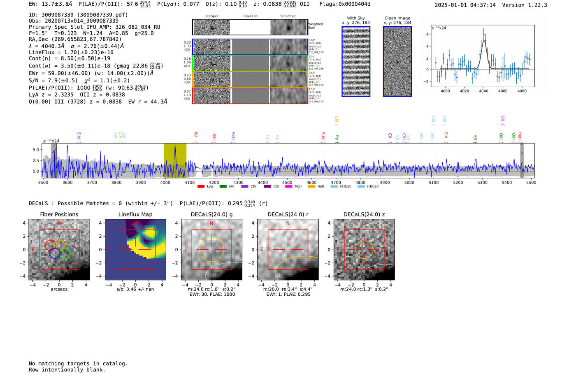
Task: Click the Q(0.00) OII (3728) line
Action: click(x=98, y=102)
